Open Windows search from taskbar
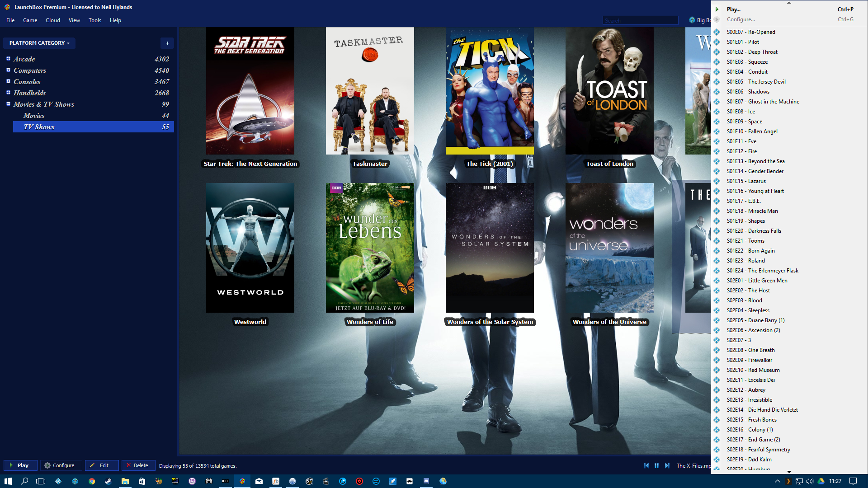 pyautogui.click(x=24, y=481)
